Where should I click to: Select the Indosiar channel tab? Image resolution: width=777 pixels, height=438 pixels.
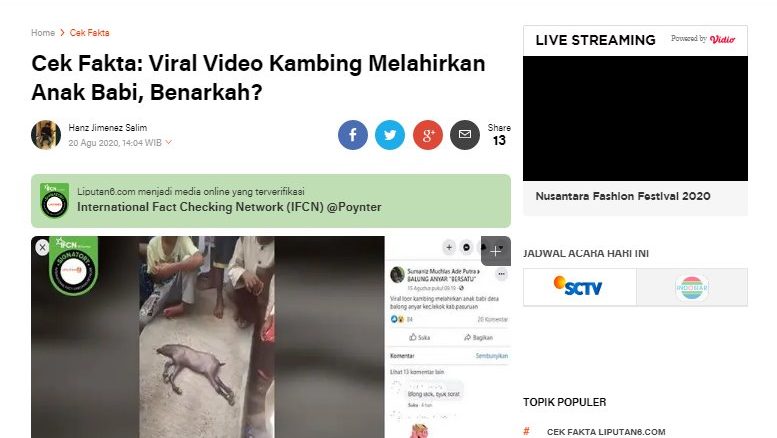[692, 287]
